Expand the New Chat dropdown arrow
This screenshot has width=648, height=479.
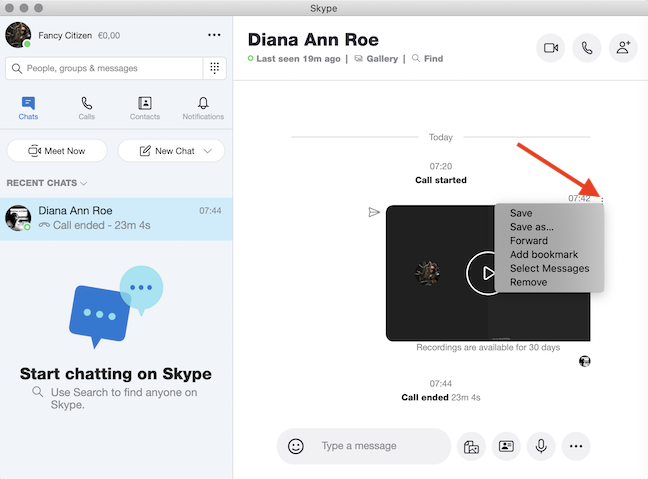207,151
